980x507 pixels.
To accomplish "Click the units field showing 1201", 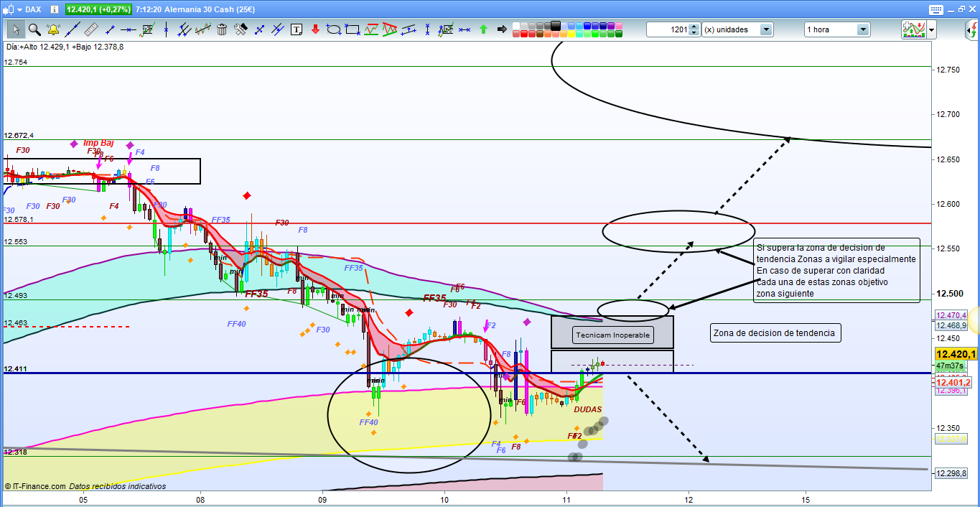I will click(x=668, y=29).
